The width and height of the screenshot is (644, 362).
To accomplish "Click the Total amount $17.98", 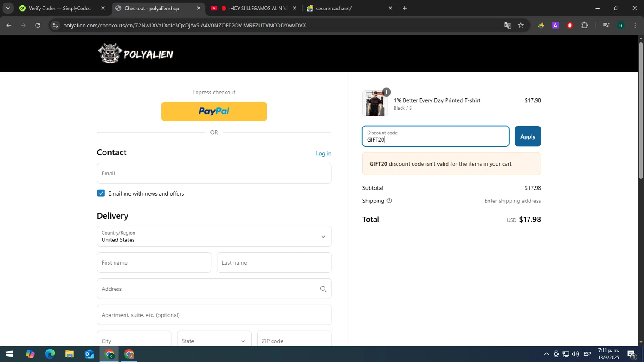I will 530,220.
